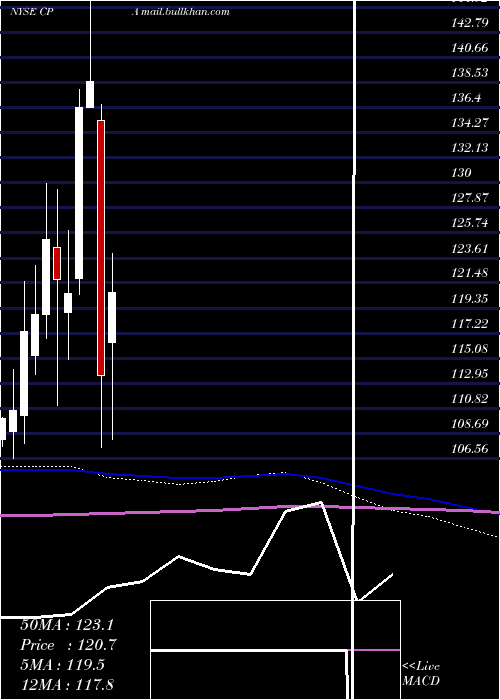
Task: Click the 130 price axis label
Action: point(461,173)
